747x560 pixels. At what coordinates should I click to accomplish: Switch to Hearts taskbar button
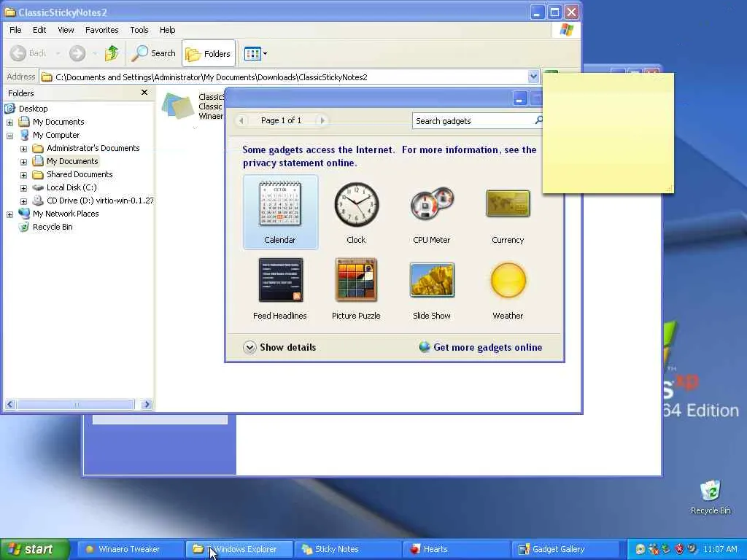(457, 549)
